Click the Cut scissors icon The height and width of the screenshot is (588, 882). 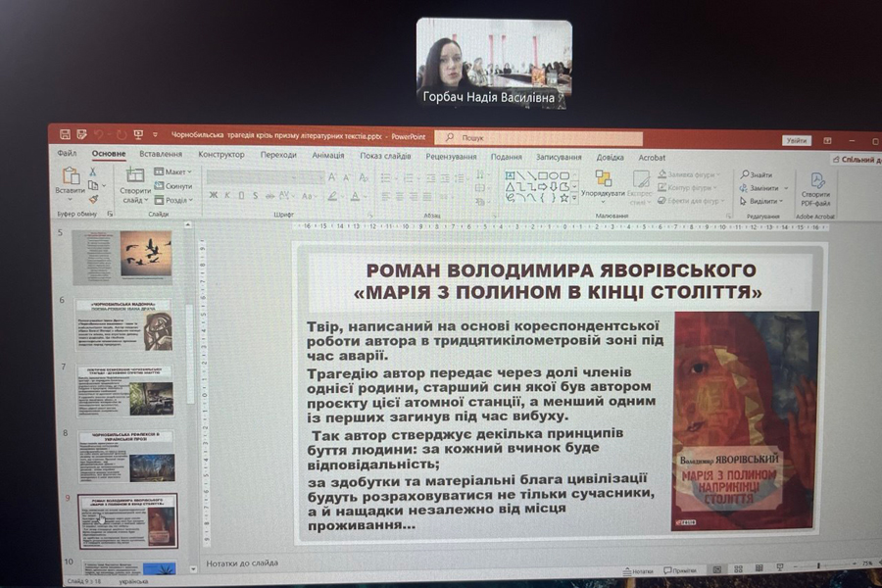(x=93, y=171)
